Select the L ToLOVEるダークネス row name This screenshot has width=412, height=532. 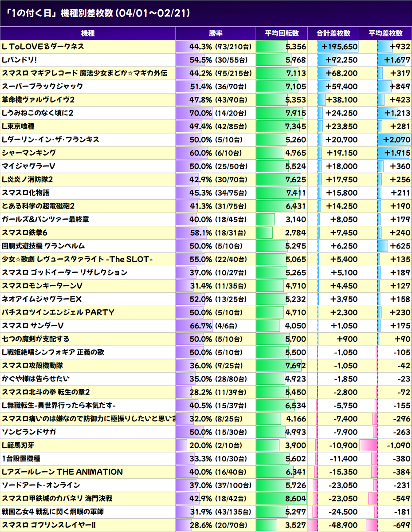tap(43, 47)
